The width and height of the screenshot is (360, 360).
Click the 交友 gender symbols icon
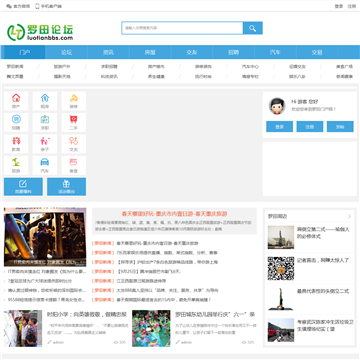coord(74,144)
